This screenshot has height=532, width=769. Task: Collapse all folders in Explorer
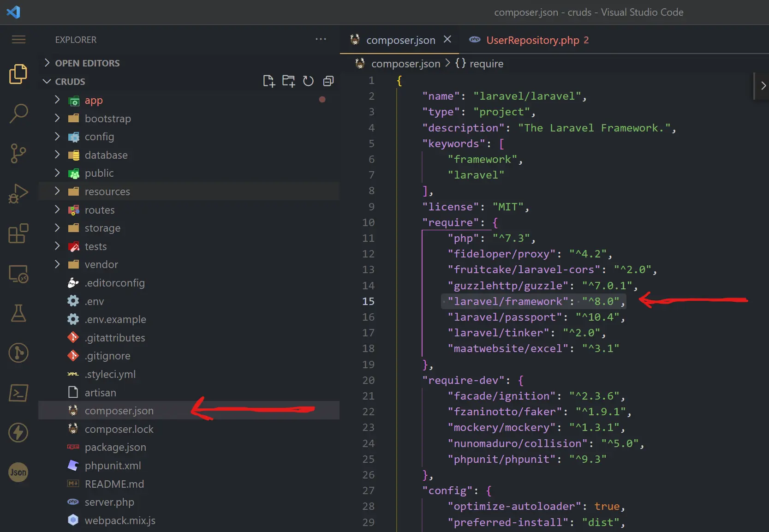[x=328, y=81]
